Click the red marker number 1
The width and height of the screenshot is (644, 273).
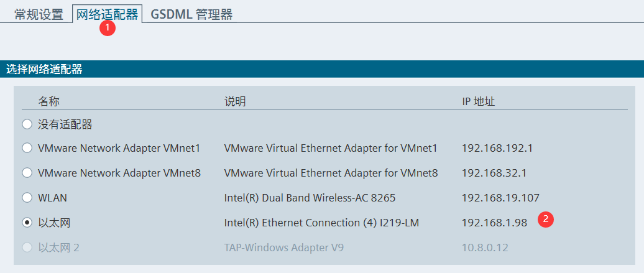point(108,28)
